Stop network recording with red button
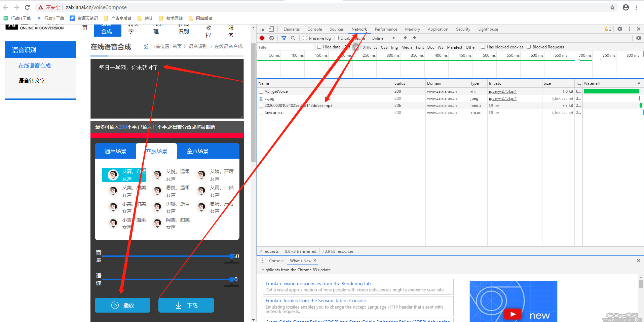Viewport: 644px width, 322px height. click(x=262, y=38)
